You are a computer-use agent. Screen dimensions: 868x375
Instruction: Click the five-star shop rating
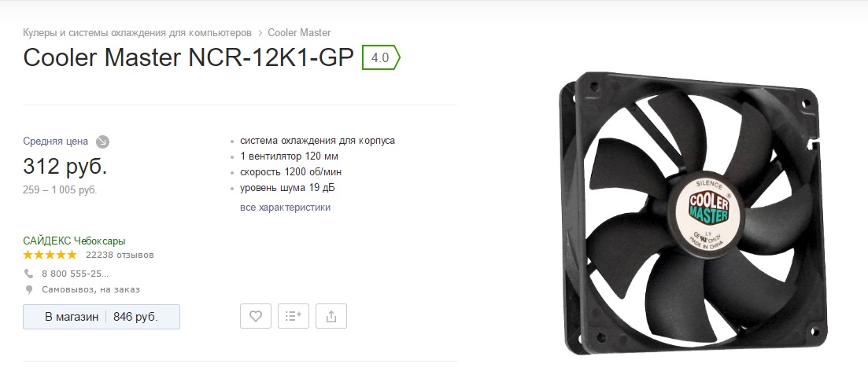point(50,255)
